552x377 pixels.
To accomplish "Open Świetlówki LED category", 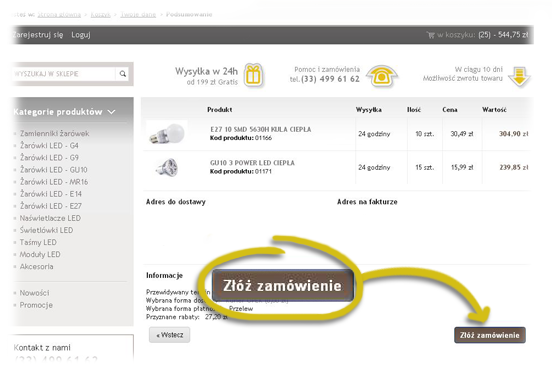I will coord(46,230).
